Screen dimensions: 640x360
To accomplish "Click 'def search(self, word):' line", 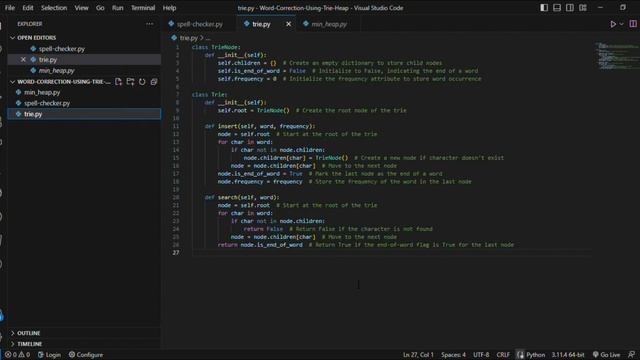I will pos(242,197).
